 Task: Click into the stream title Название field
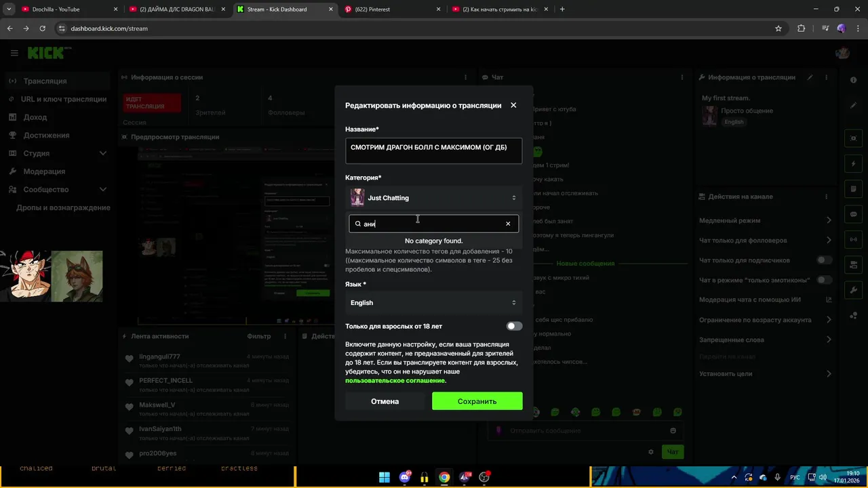tap(434, 150)
